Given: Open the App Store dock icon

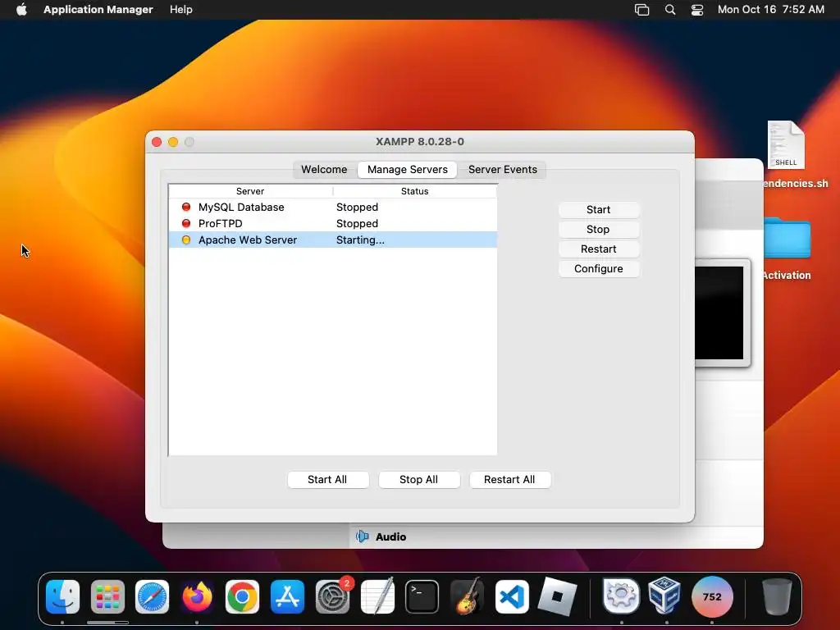Looking at the screenshot, I should coord(287,596).
